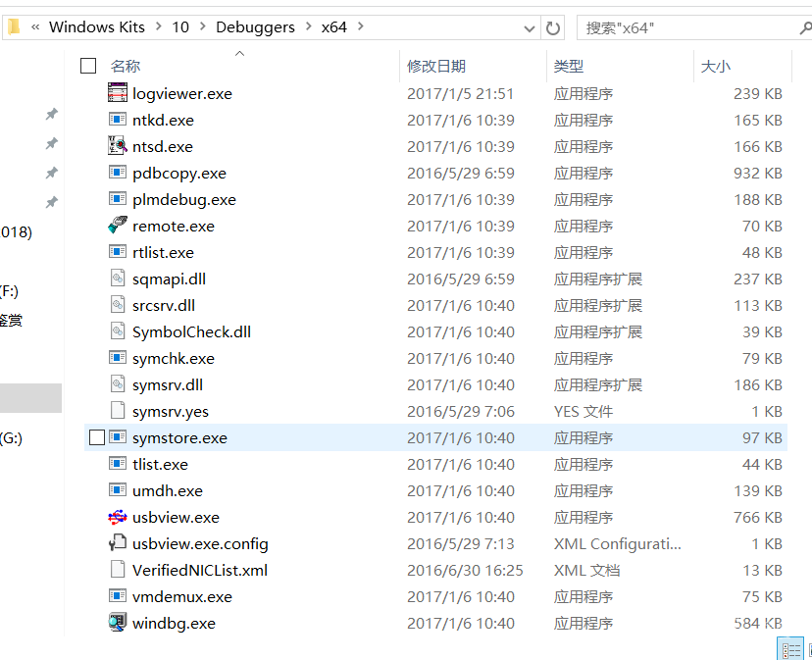812x660 pixels.
Task: Go to Debuggers breadcrumb folder
Action: coord(255,26)
